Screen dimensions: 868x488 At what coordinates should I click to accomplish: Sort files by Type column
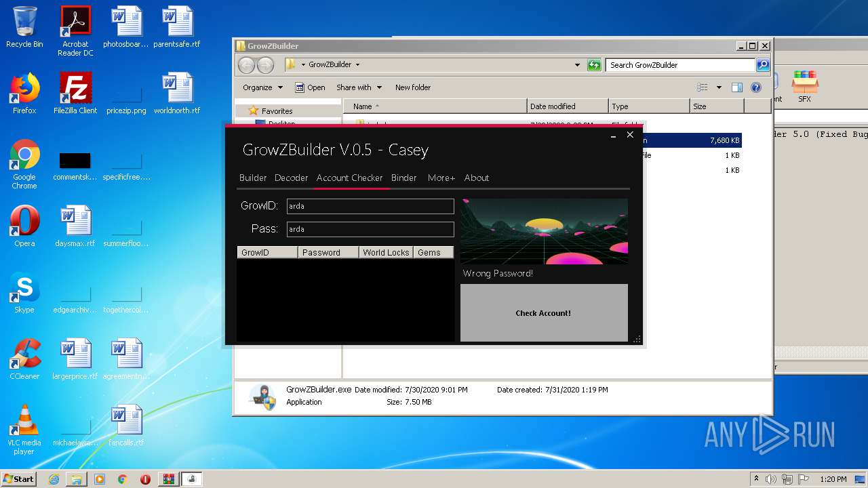[649, 106]
